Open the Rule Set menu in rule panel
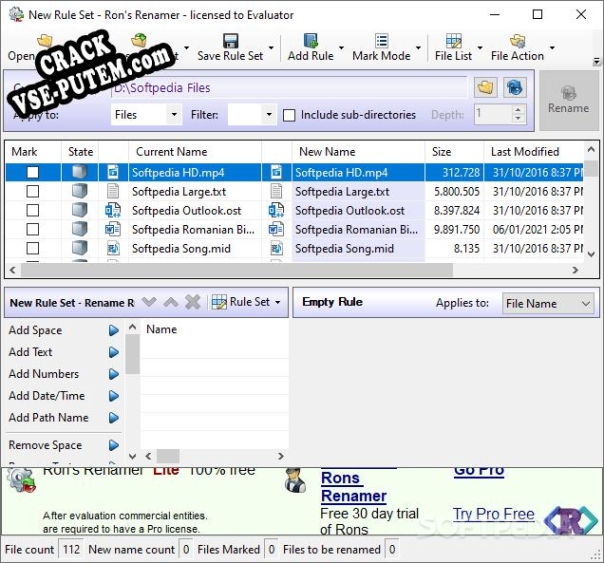 click(x=248, y=302)
